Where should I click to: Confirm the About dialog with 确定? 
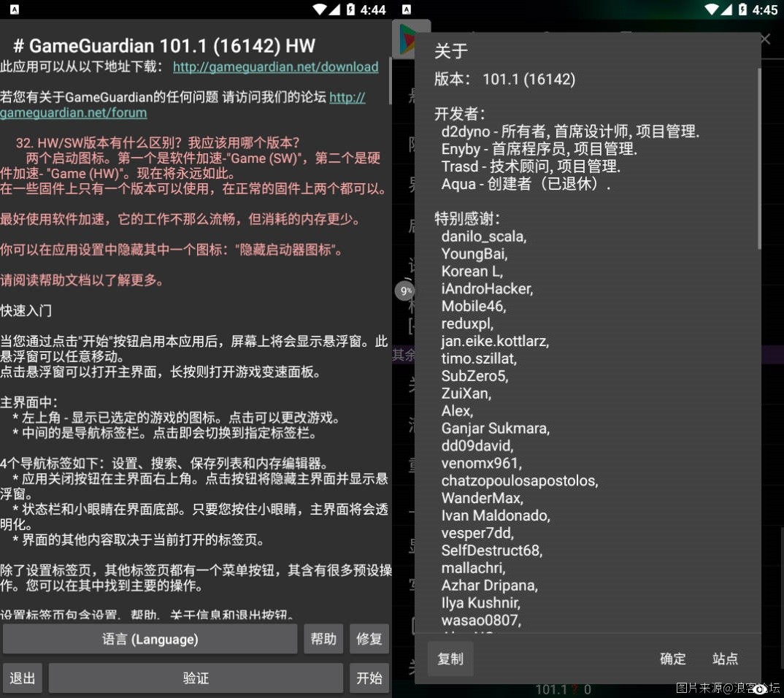(x=672, y=659)
